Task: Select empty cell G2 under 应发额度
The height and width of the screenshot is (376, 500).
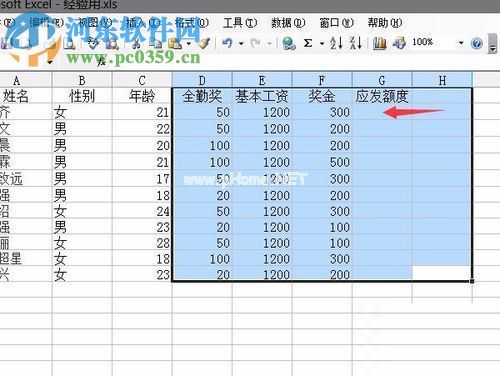Action: coord(382,112)
